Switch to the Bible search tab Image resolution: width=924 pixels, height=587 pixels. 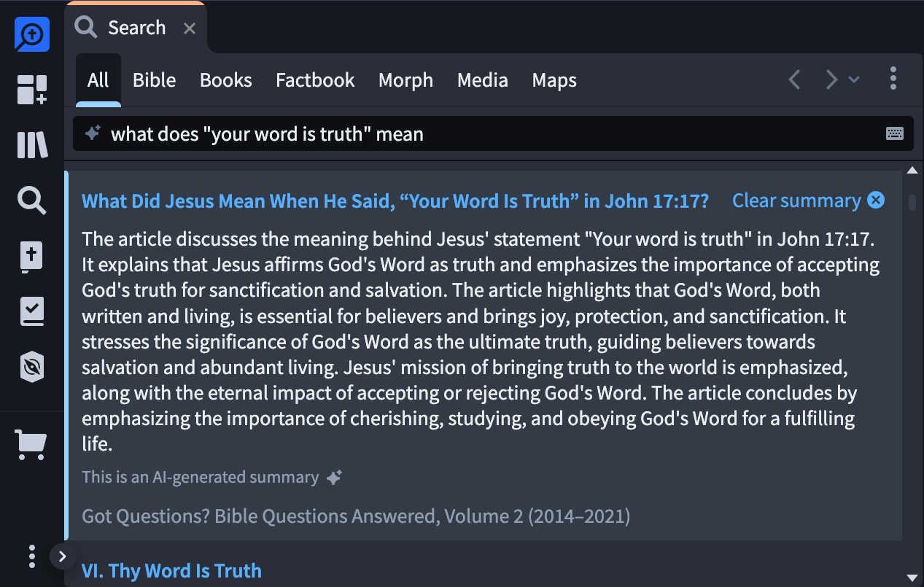click(x=154, y=80)
